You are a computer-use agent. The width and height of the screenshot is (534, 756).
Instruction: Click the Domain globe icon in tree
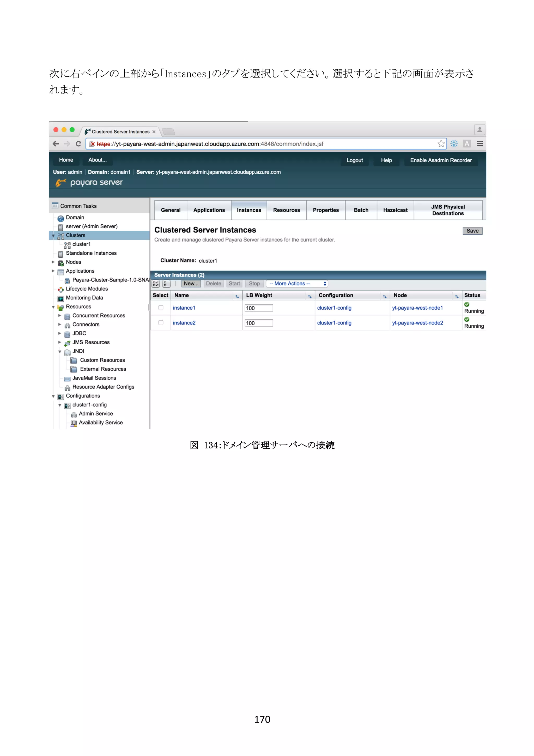coord(60,218)
